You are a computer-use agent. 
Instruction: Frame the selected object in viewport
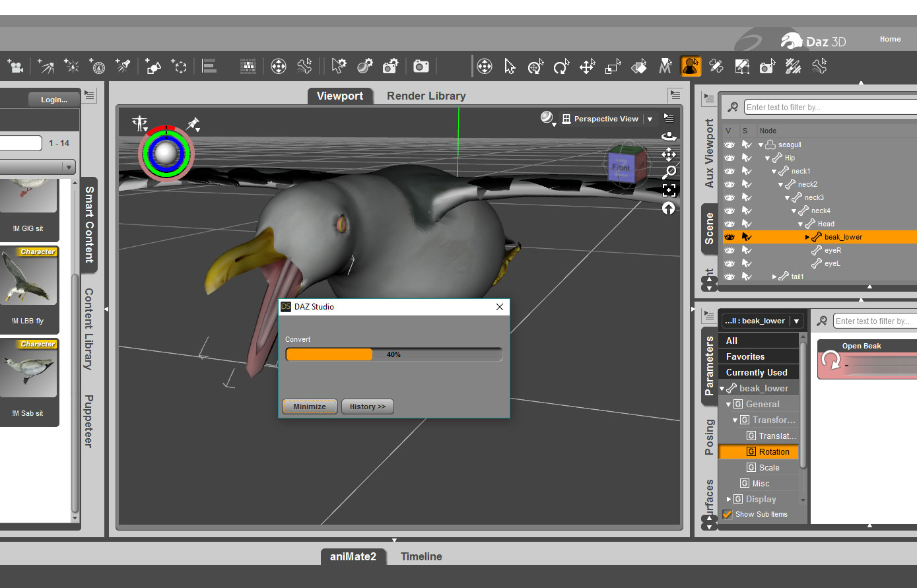point(669,190)
